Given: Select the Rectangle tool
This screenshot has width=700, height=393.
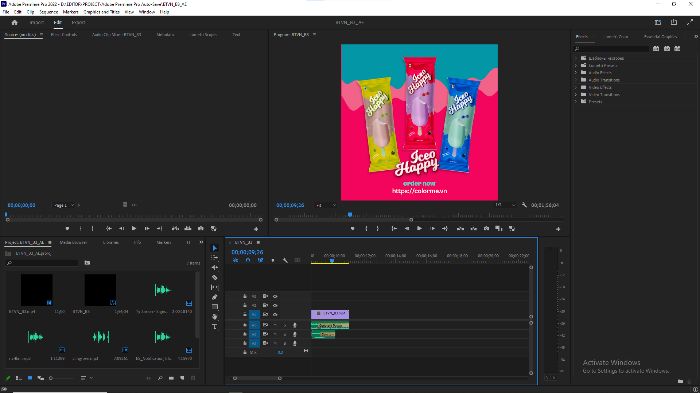Looking at the screenshot, I should (x=215, y=307).
